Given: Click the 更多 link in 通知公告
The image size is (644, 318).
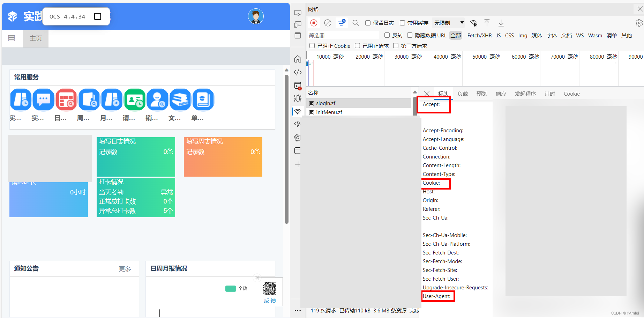Looking at the screenshot, I should tap(125, 269).
